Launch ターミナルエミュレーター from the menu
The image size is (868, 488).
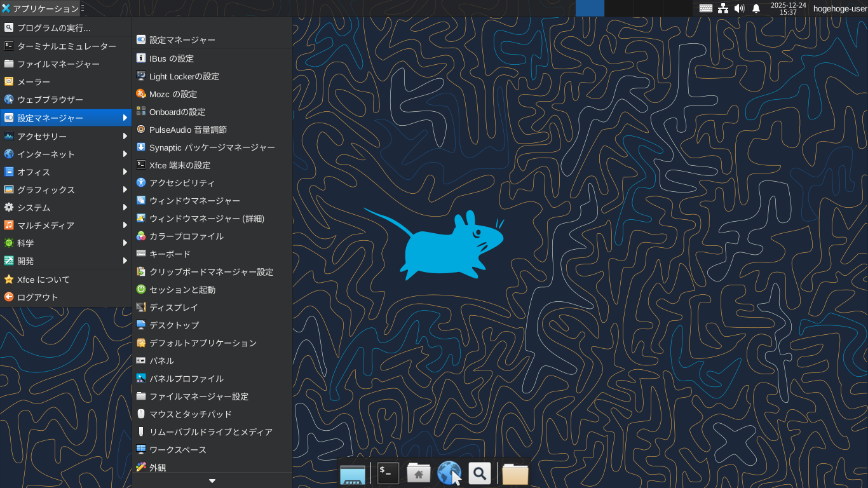point(66,46)
